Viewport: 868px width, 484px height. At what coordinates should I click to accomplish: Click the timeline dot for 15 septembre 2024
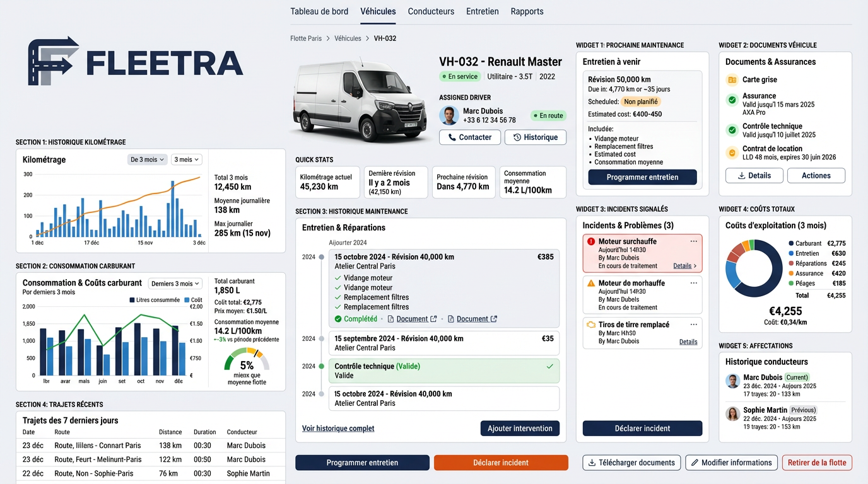click(x=322, y=338)
